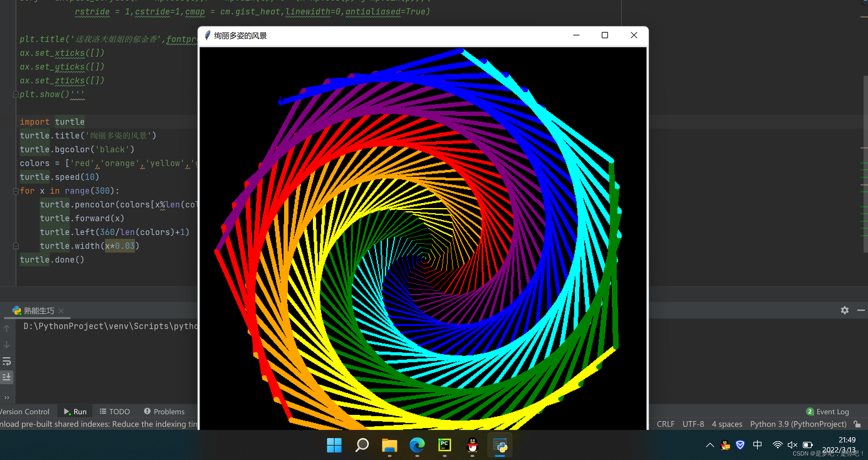Toggle scroll-to-end in Run console
The width and height of the screenshot is (868, 460).
click(x=7, y=377)
